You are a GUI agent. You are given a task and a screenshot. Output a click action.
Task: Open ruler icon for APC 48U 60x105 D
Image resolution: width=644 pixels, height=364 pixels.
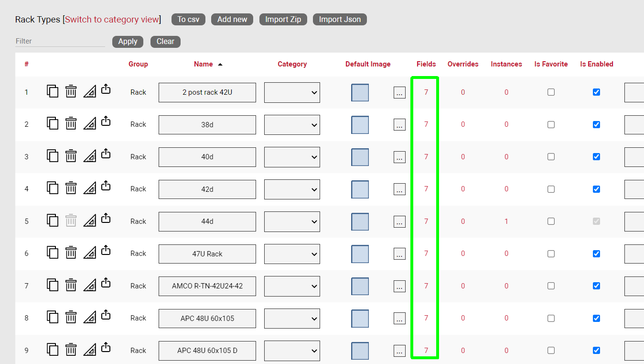click(89, 350)
